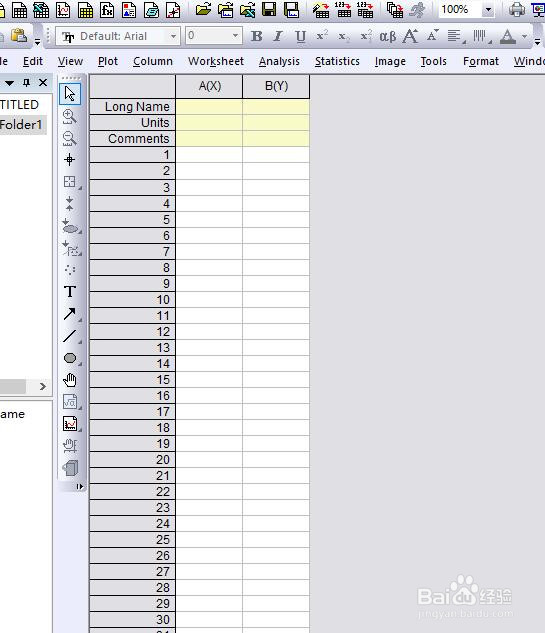This screenshot has width=545, height=633.
Task: Select the B(Y) column header
Action: (x=276, y=86)
